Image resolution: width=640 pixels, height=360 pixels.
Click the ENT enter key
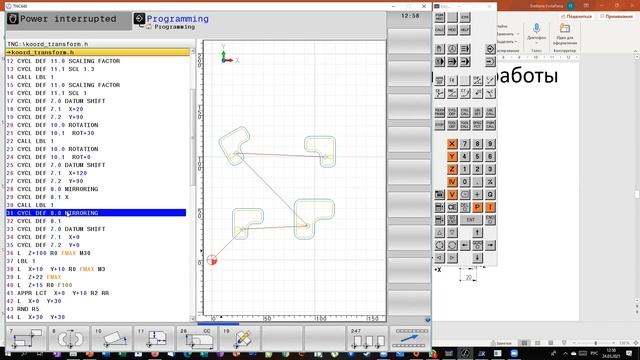point(471,220)
